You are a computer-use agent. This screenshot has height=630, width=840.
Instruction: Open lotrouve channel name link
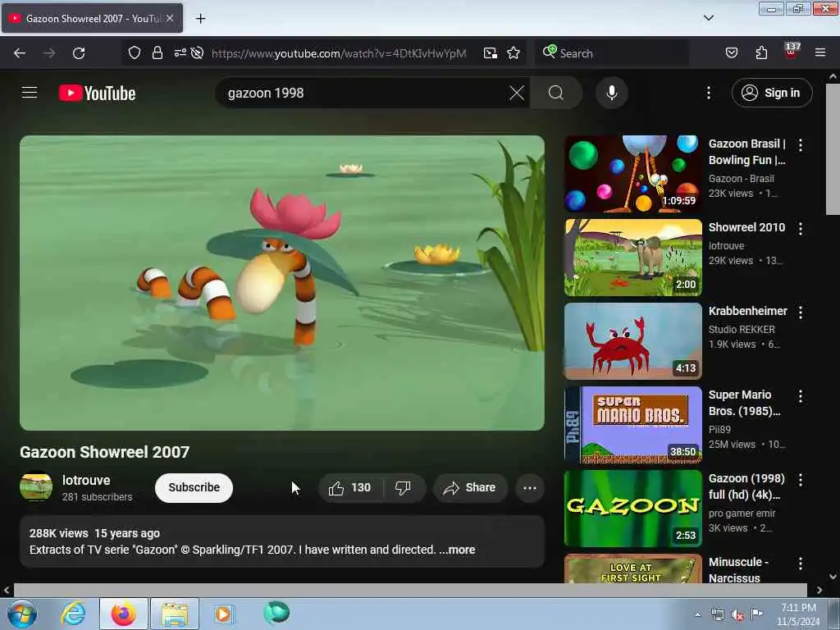click(86, 481)
